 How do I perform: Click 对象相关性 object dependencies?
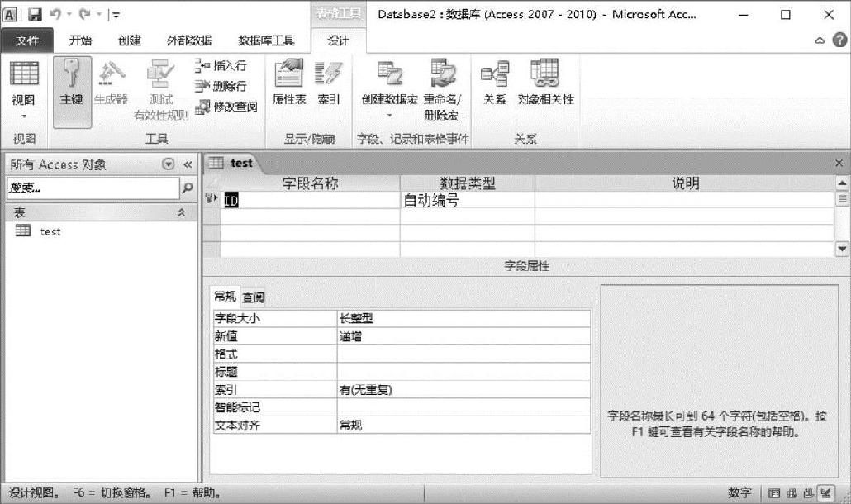(545, 83)
